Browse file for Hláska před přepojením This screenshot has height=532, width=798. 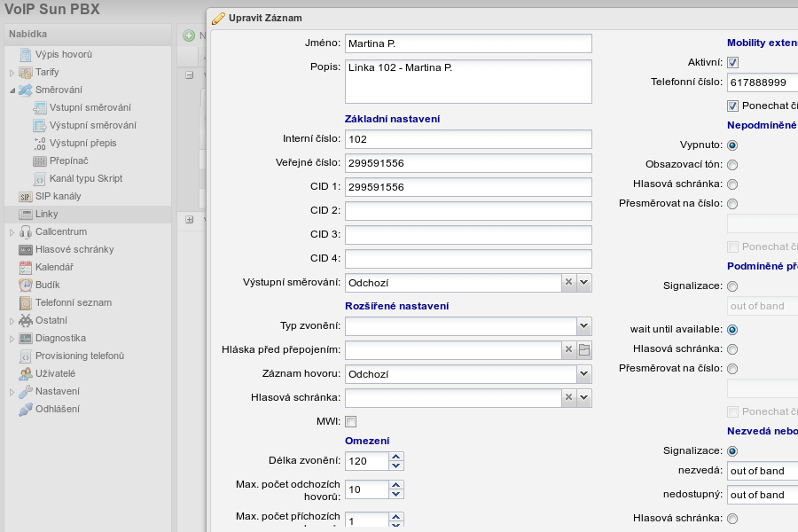(583, 350)
